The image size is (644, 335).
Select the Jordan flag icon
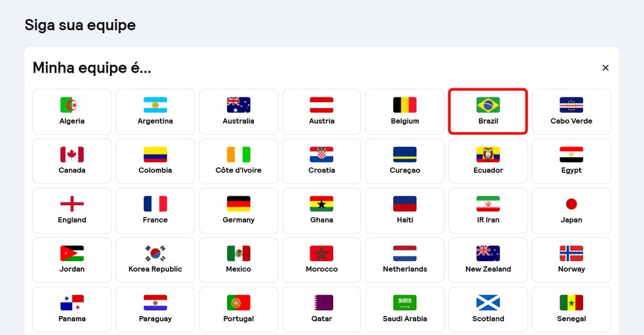[72, 254]
